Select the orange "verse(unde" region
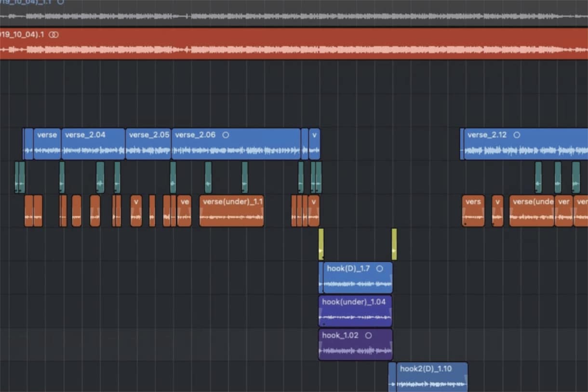 tap(532, 211)
